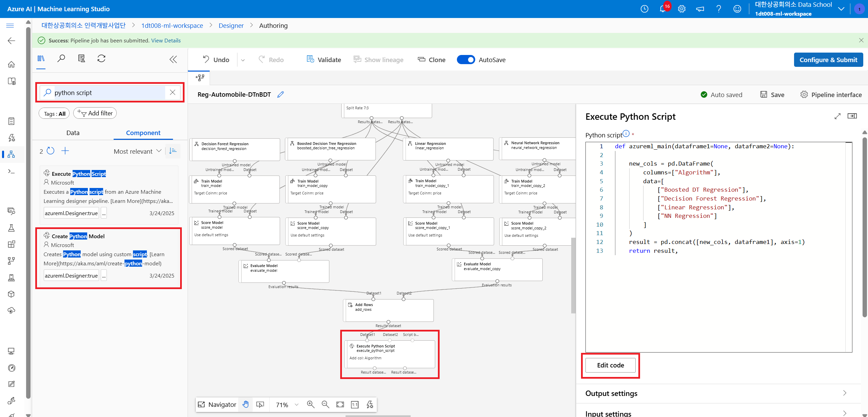
Task: Clear the python script search text
Action: coord(173,92)
